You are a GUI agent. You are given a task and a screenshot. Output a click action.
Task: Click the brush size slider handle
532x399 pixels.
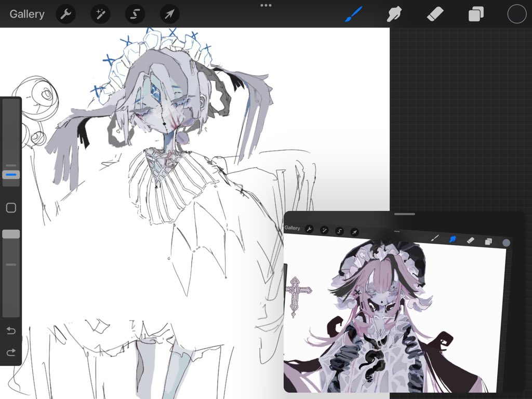pos(11,175)
